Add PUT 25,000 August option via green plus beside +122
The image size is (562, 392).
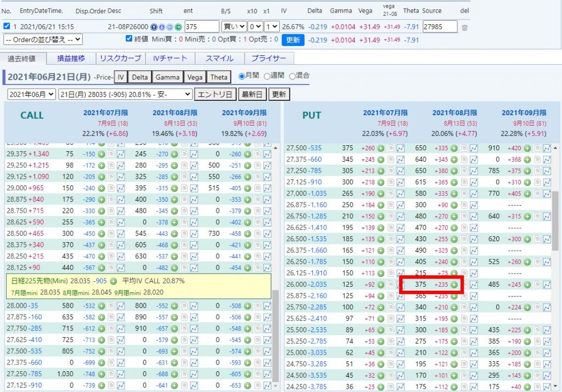coord(454,353)
